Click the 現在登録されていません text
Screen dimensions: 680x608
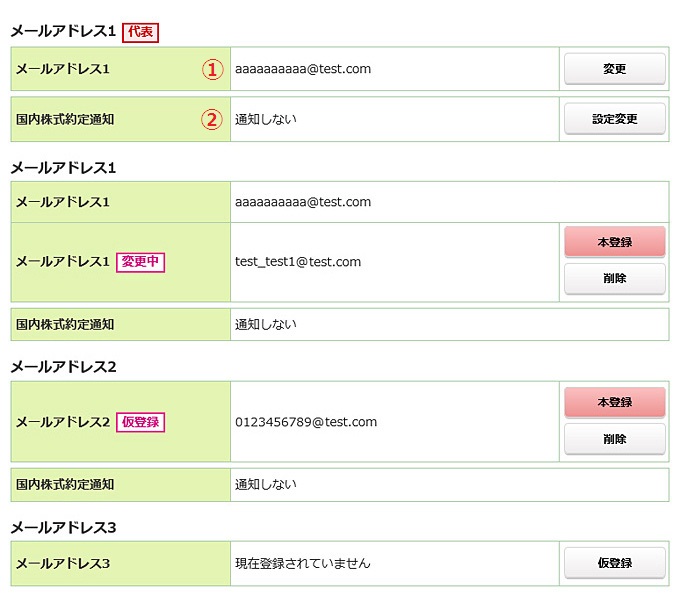point(303,563)
